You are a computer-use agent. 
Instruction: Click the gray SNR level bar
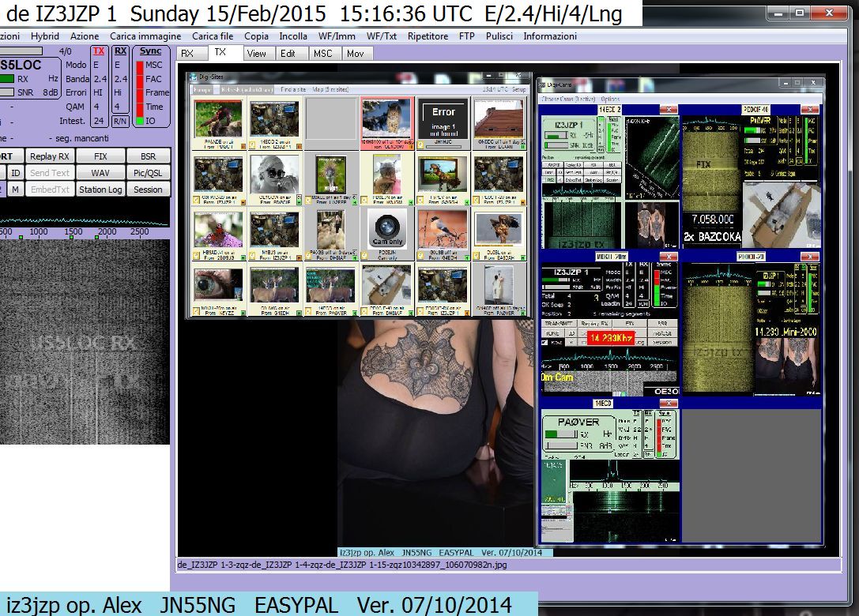(x=6, y=92)
